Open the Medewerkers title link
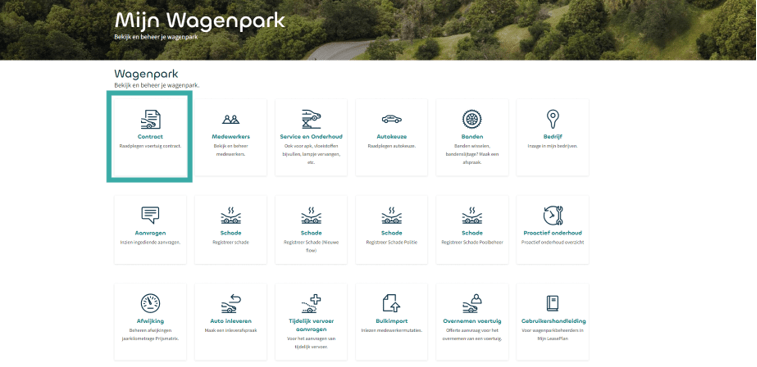757x367 pixels. pos(231,137)
